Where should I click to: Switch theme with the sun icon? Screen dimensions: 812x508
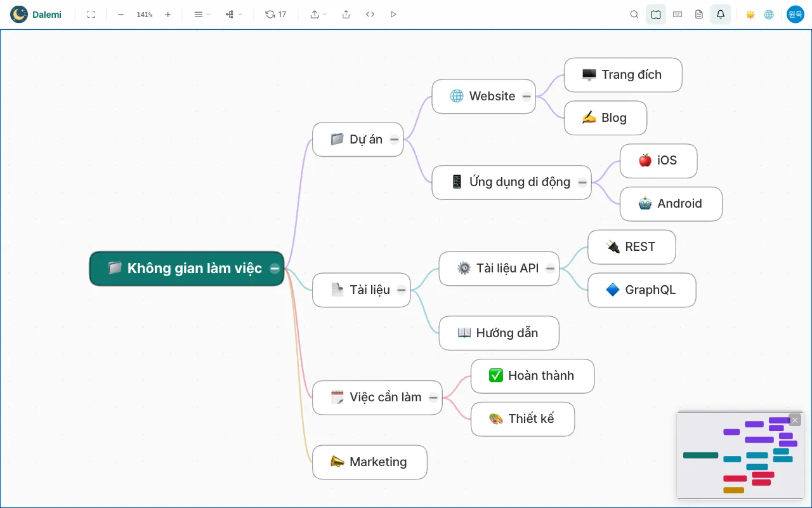[750, 14]
